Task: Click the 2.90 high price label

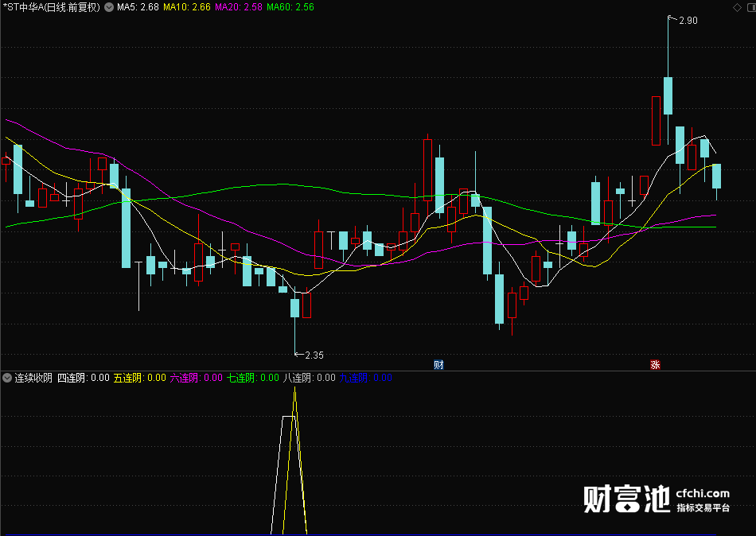Action: [x=688, y=20]
